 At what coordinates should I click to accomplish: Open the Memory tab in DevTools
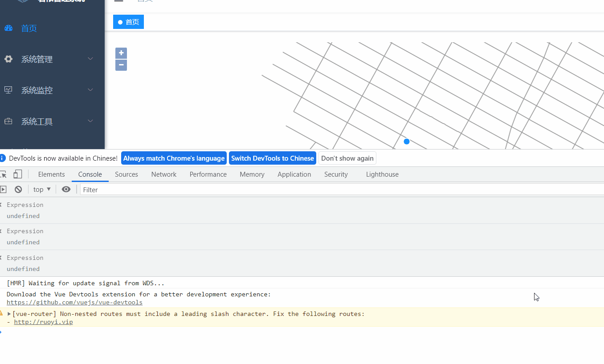(252, 174)
